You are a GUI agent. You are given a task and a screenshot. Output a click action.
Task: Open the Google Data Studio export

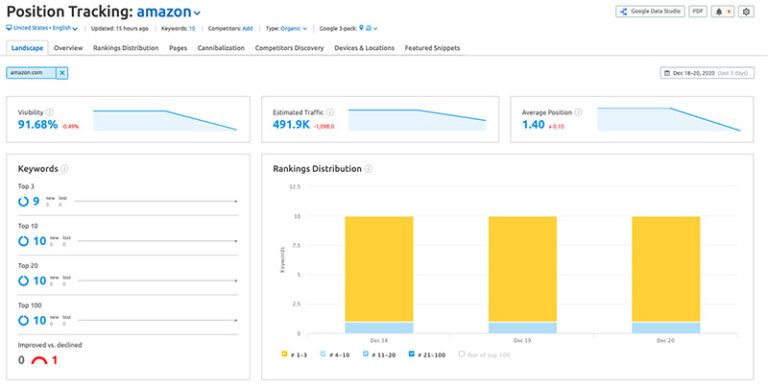650,12
